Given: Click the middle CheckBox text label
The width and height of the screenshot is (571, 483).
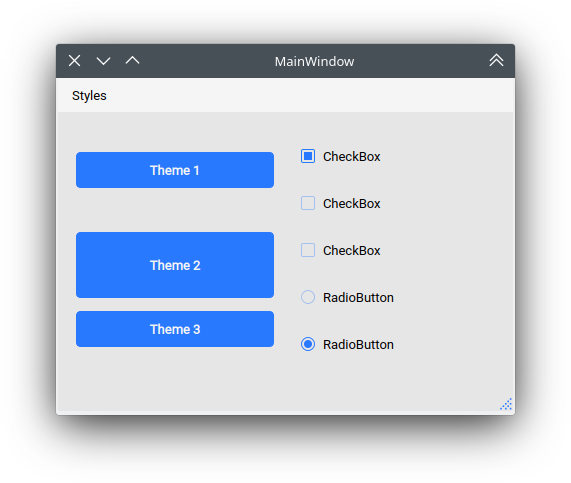Looking at the screenshot, I should [x=352, y=204].
